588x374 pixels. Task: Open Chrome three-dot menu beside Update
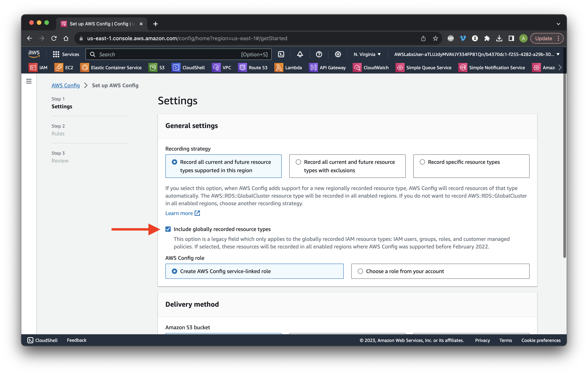558,38
